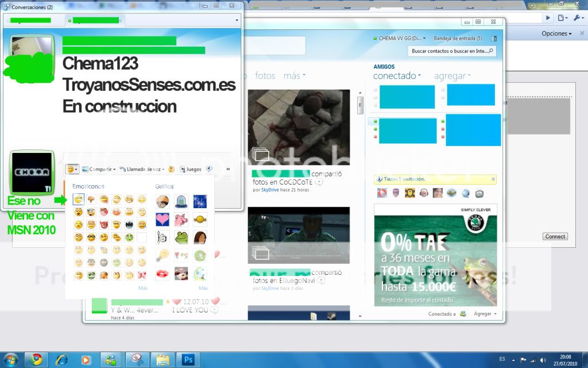This screenshot has height=368, width=588.
Task: Open the Windows Start menu
Action: [x=10, y=360]
